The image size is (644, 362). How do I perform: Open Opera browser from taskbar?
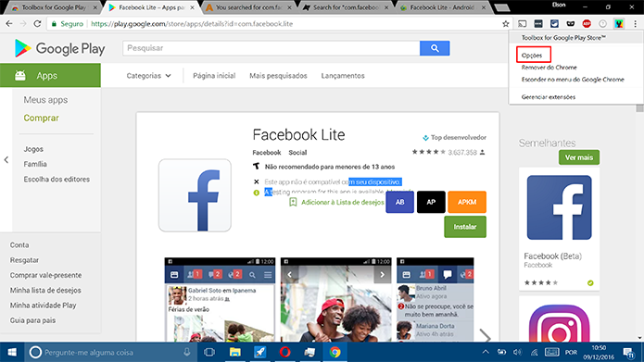(284, 352)
